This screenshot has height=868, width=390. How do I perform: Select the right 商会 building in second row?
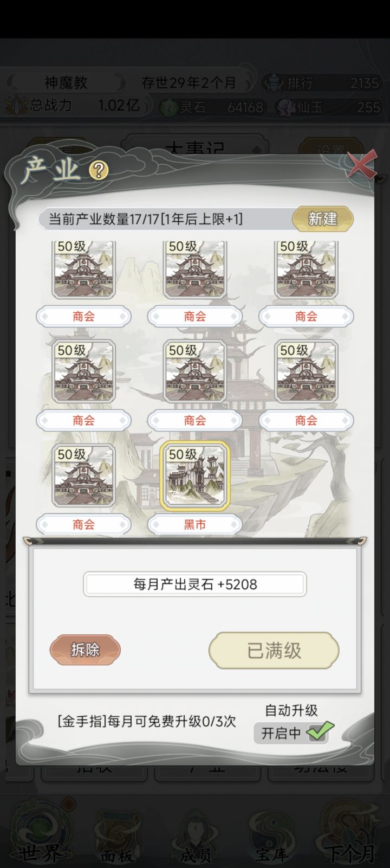point(306,371)
